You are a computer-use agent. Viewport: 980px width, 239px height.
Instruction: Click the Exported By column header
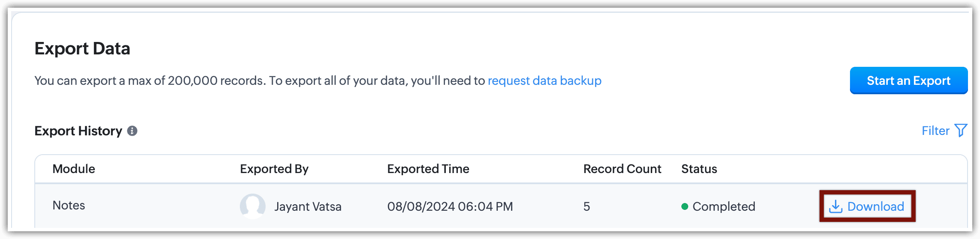(274, 169)
